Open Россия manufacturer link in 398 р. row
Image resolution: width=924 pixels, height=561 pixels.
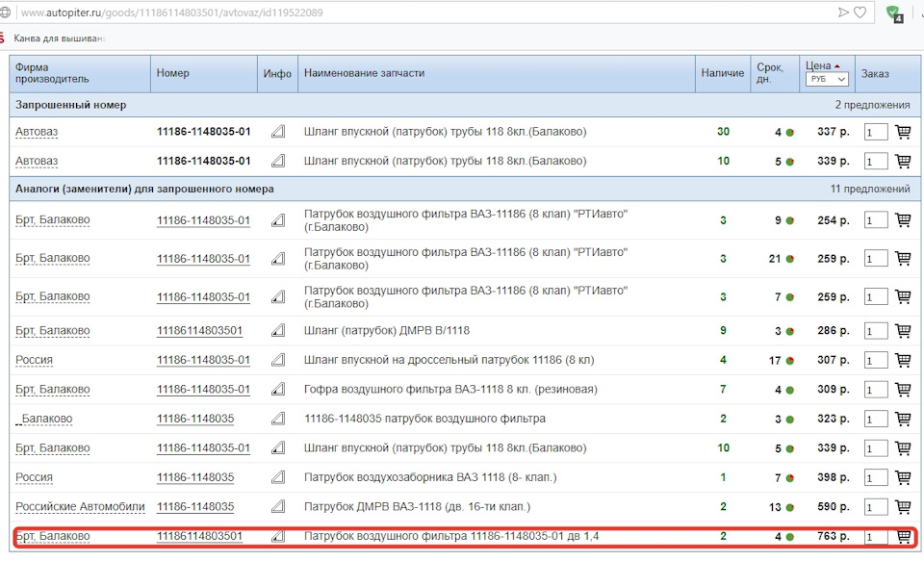point(34,477)
